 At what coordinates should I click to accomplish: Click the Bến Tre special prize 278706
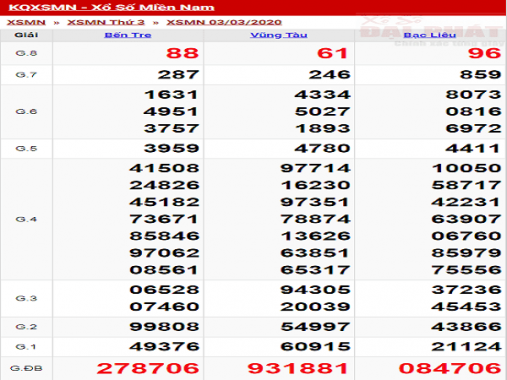click(x=148, y=368)
